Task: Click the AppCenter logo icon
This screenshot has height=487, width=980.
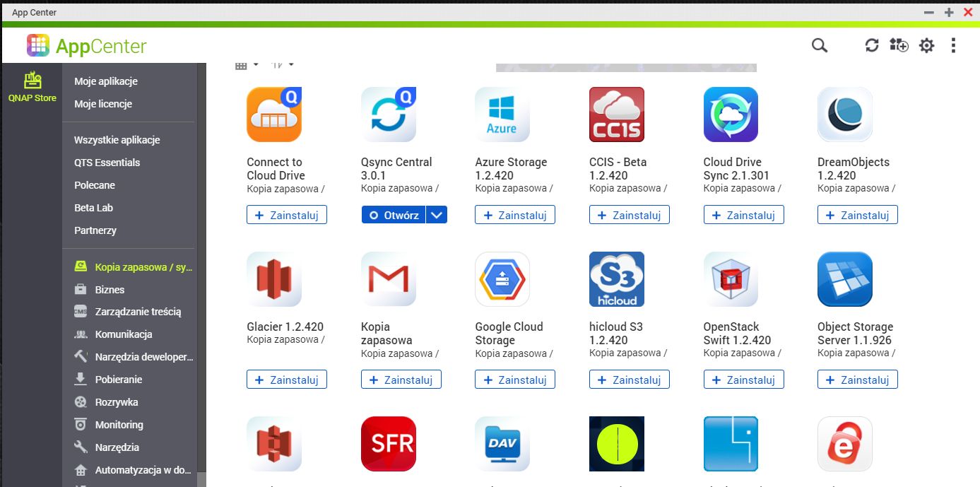Action: [38, 45]
